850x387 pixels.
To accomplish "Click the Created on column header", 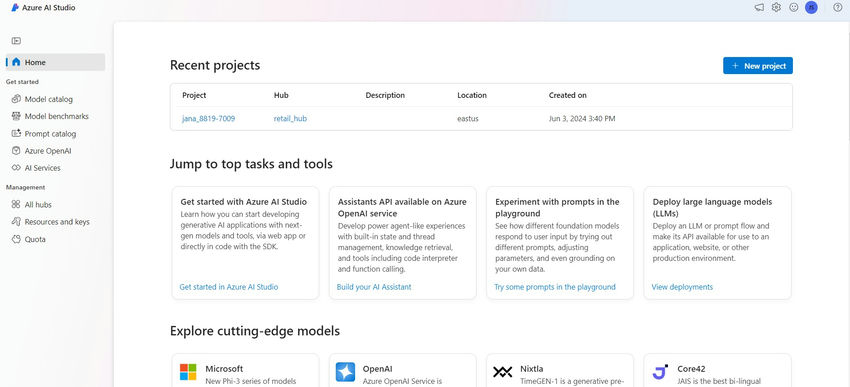I will [x=568, y=95].
